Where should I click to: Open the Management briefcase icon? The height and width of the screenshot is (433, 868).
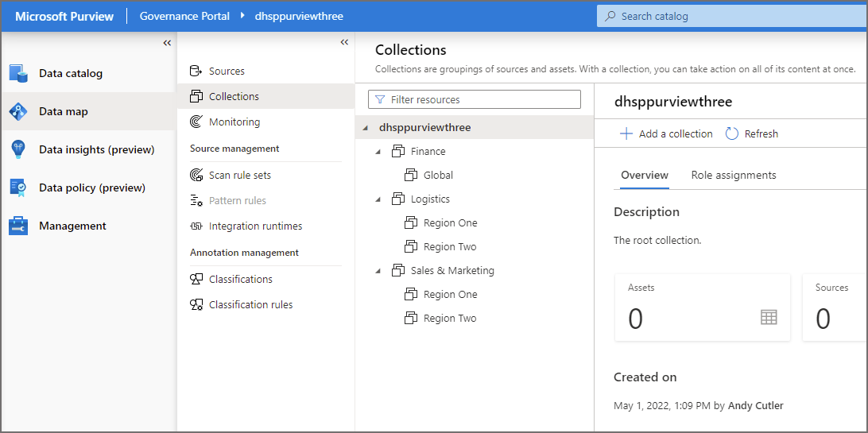pos(18,226)
